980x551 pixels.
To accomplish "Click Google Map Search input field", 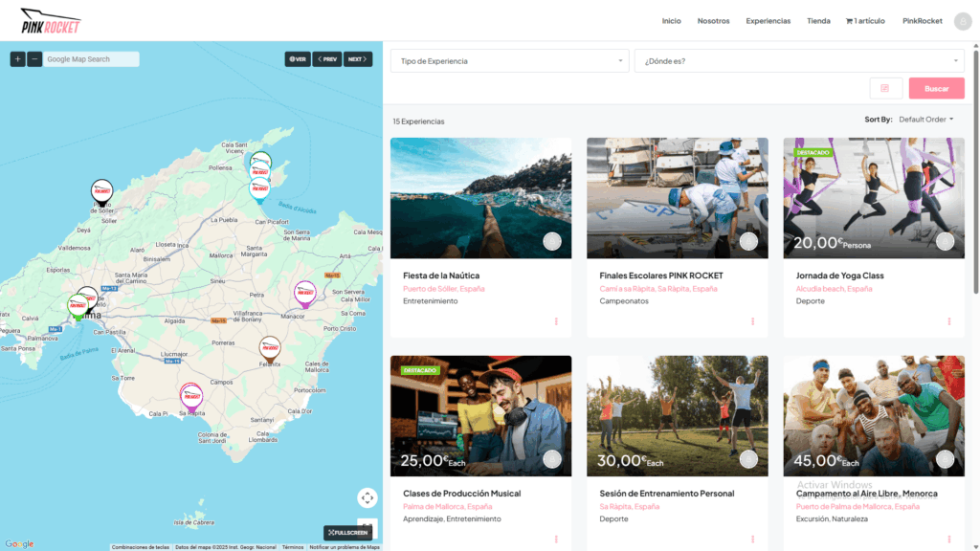I will pos(91,59).
